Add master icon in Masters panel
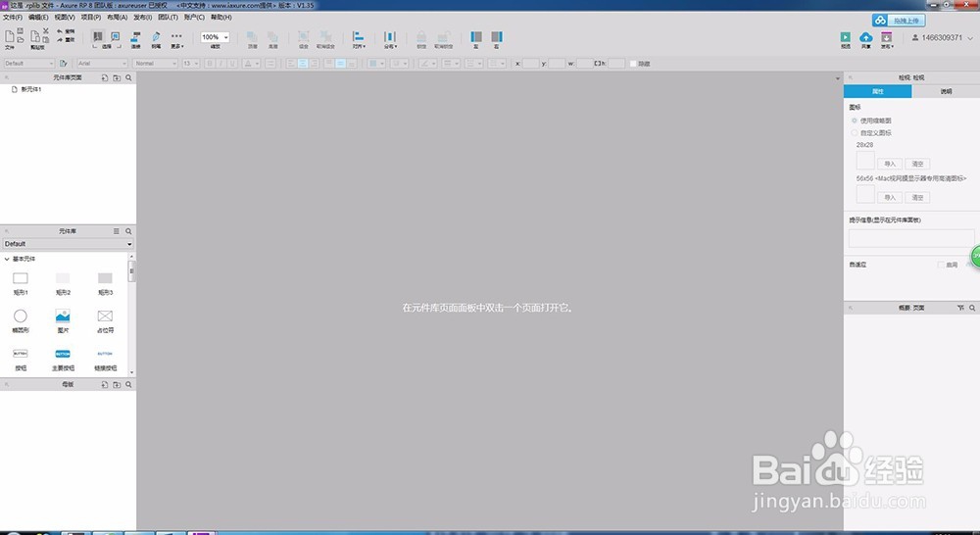Screen dimensions: 980x535 pos(105,384)
